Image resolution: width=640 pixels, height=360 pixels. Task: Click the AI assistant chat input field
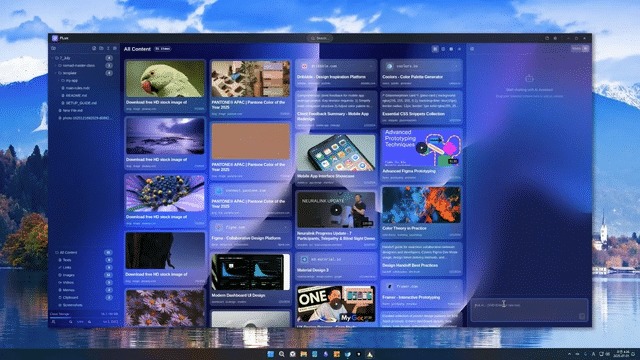(x=529, y=310)
